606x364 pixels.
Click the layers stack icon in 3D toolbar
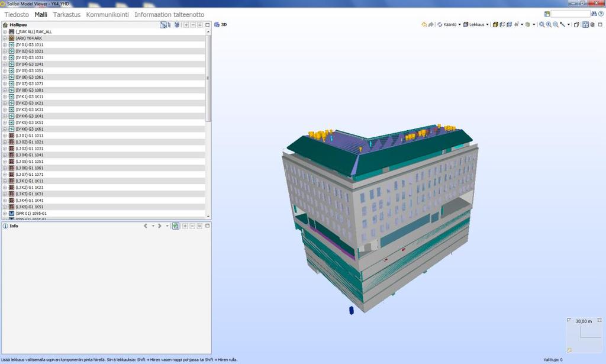point(592,24)
